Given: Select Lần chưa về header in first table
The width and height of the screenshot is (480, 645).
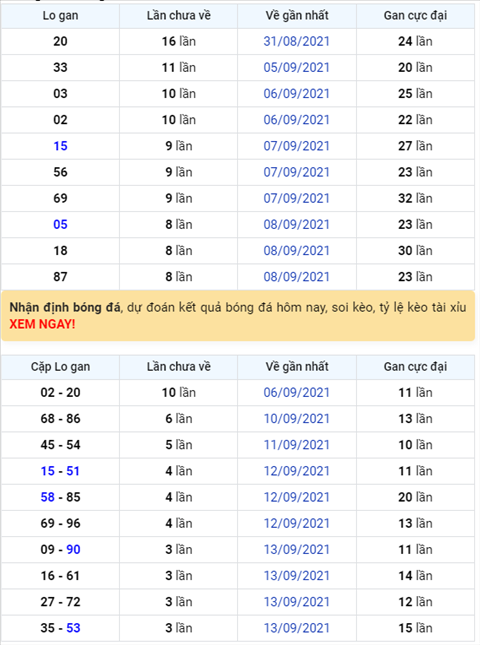Looking at the screenshot, I should click(x=179, y=16).
